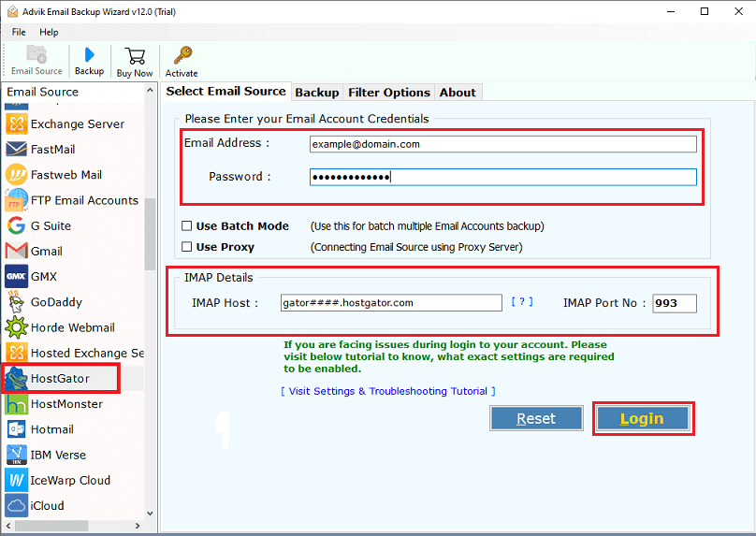Select Horde Webmail gear icon
This screenshot has width=756, height=536.
click(x=17, y=327)
